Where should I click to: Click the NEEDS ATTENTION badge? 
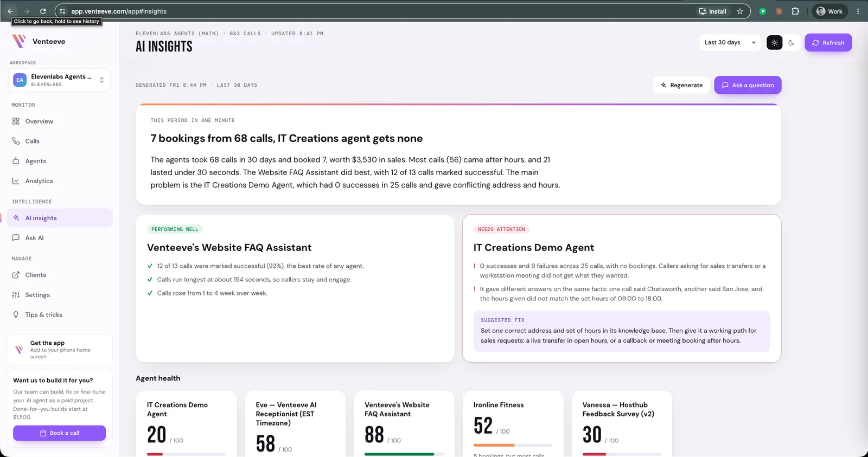[501, 229]
